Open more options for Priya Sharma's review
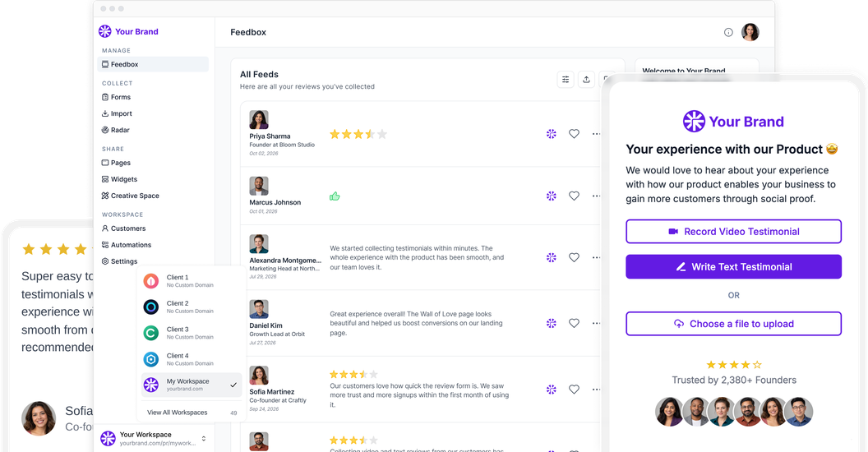Viewport: 868px width, 452px height. click(596, 134)
